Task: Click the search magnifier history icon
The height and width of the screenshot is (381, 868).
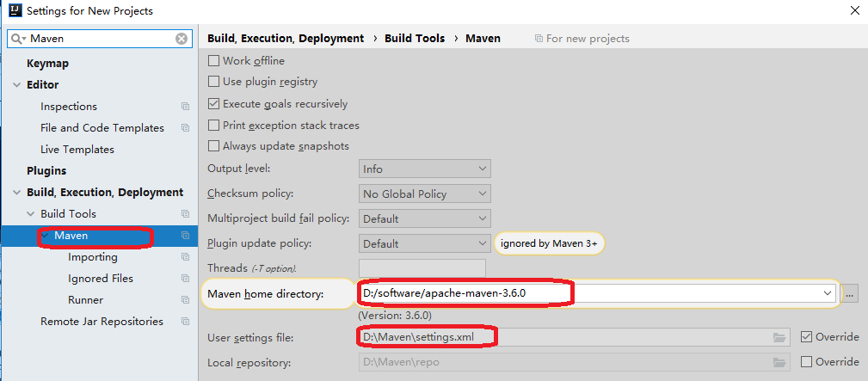Action: pyautogui.click(x=19, y=39)
